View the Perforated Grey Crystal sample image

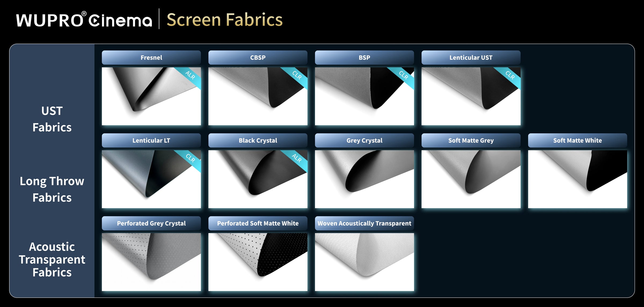151,262
